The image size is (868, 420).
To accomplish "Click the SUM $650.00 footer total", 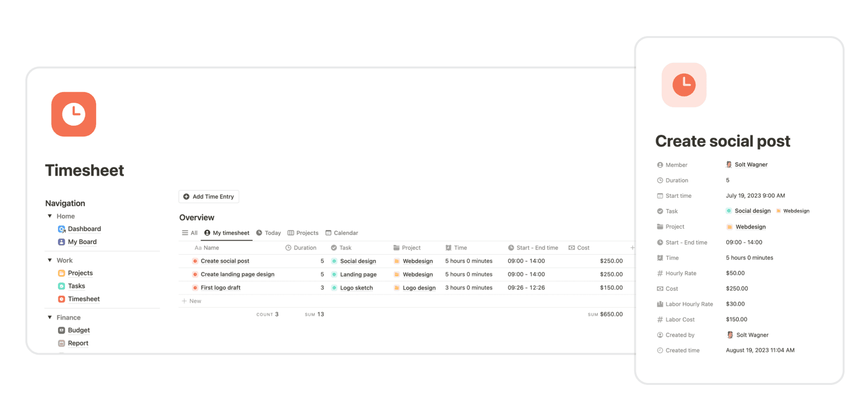I will coord(605,315).
